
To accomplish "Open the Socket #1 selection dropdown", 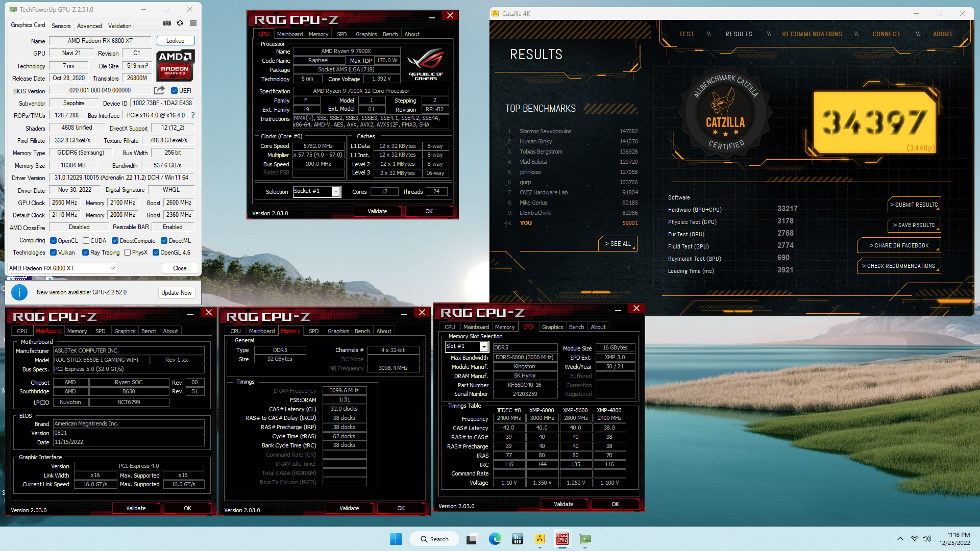I will coord(316,191).
